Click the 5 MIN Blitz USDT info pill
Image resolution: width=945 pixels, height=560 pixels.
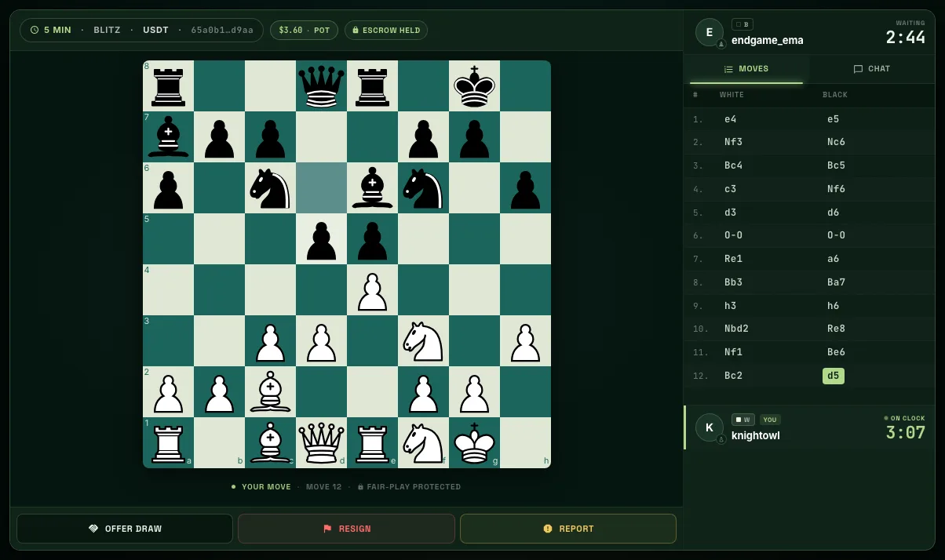[x=141, y=30]
